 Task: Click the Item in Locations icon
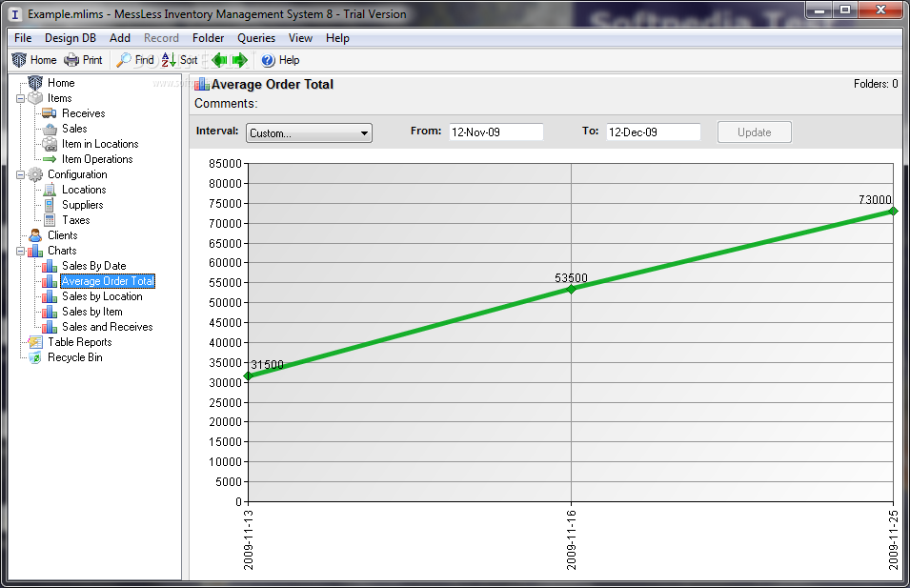(x=50, y=144)
